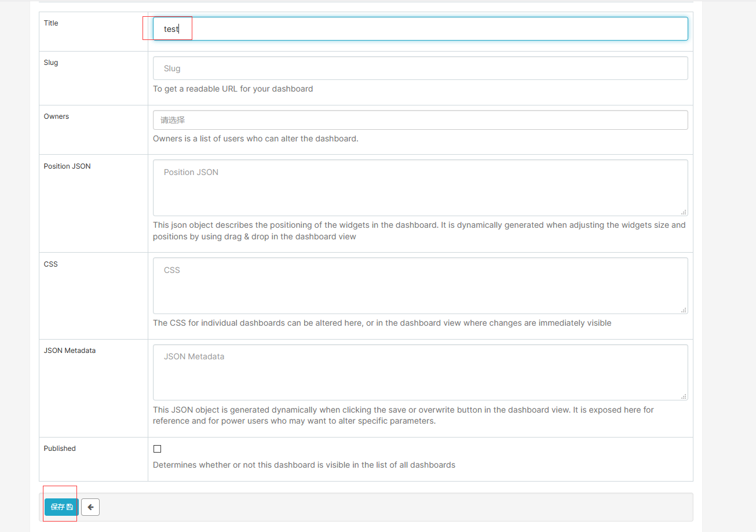Click the "Published" row label
The width and height of the screenshot is (756, 532).
pyautogui.click(x=60, y=449)
